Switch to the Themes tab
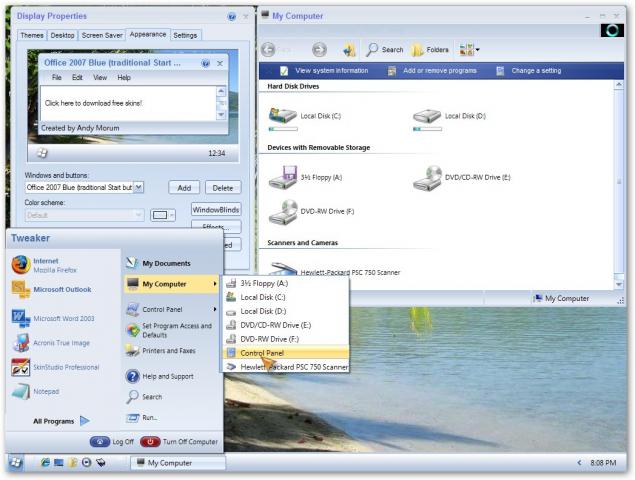 (32, 35)
